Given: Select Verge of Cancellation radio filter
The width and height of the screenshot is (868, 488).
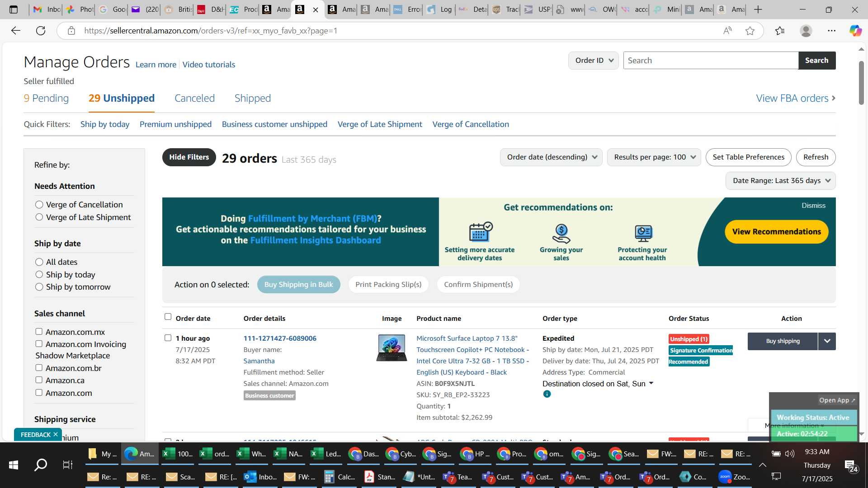Looking at the screenshot, I should [x=39, y=205].
